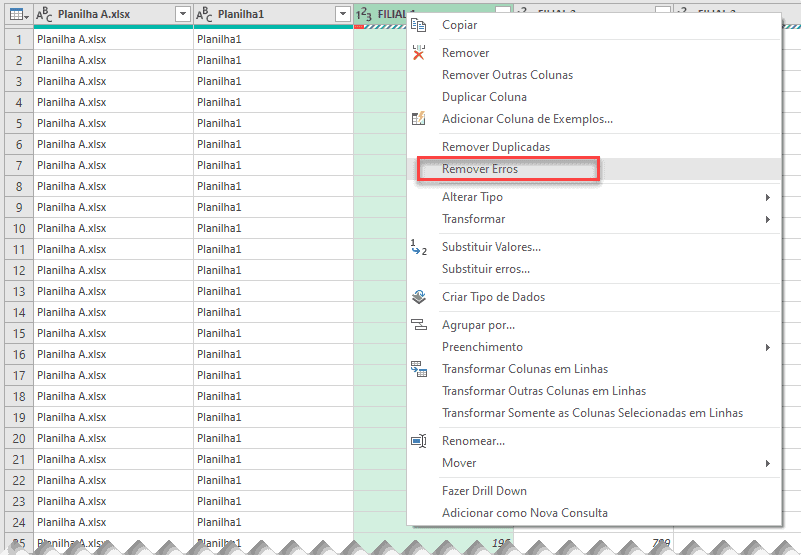The height and width of the screenshot is (555, 801).
Task: Click the Copiar icon in context menu
Action: click(418, 25)
